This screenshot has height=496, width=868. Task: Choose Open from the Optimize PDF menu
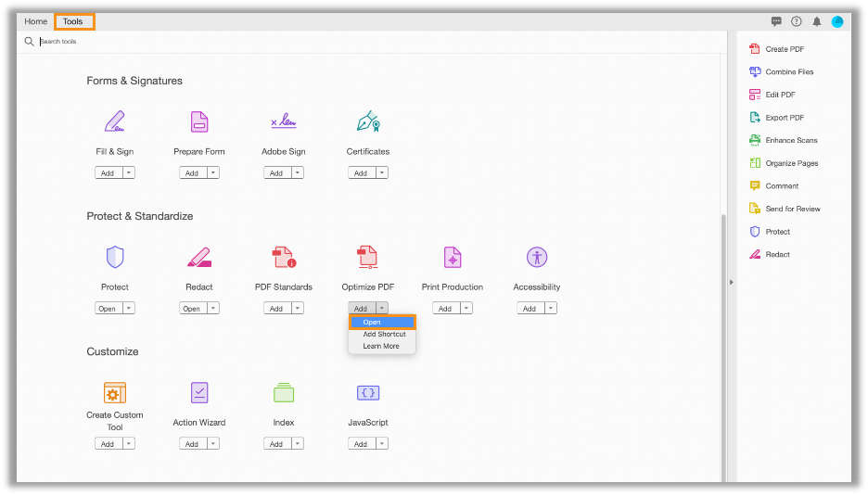382,323
